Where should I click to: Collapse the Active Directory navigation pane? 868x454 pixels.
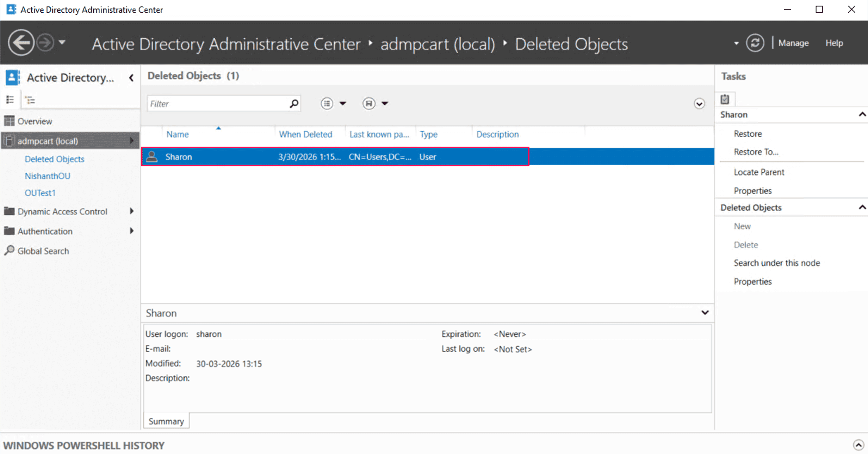tap(131, 78)
